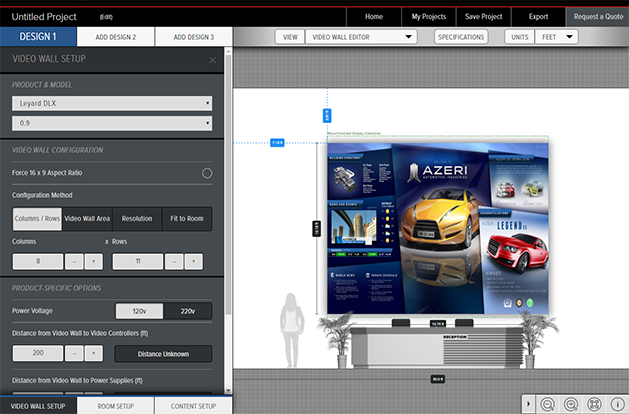Viewport: 629px width, 414px height.
Task: Decrease distance to video controllers
Action: [x=74, y=353]
